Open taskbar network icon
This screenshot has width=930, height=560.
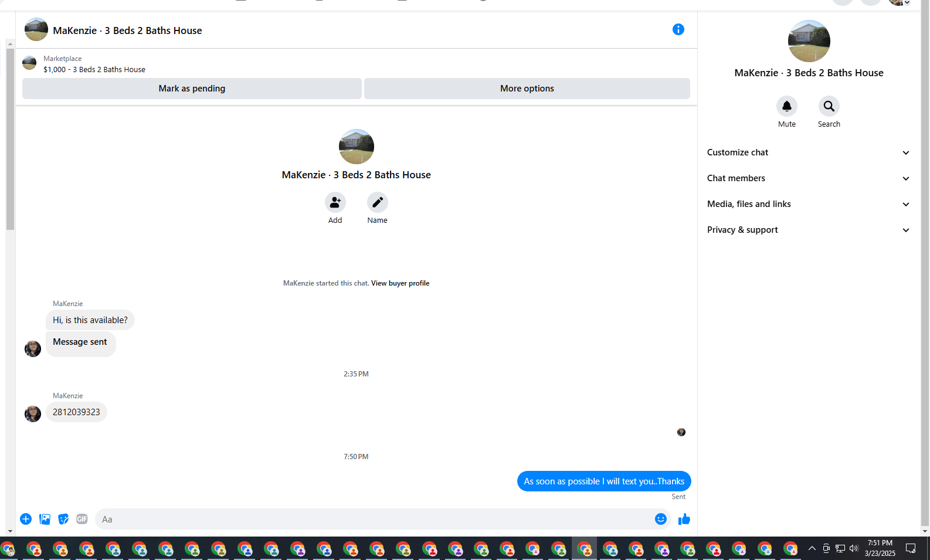840,548
